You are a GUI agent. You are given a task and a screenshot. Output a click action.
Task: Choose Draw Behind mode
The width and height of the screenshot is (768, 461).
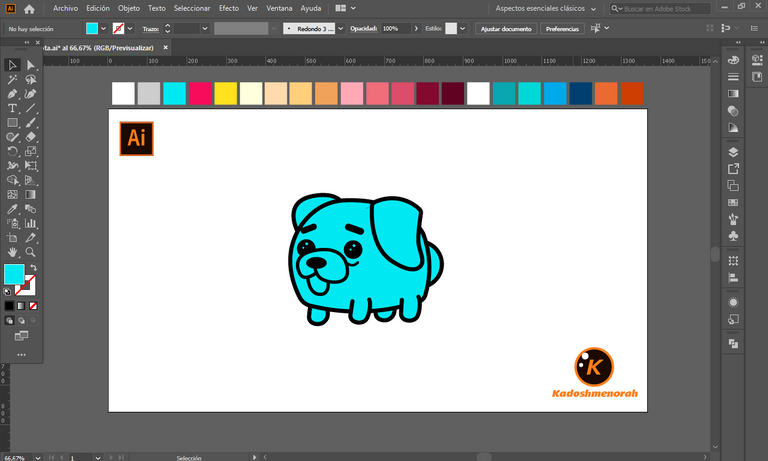point(21,320)
